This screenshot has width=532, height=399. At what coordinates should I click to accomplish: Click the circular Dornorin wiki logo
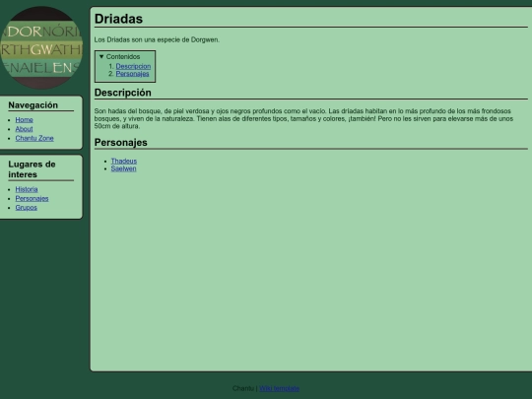[41, 47]
